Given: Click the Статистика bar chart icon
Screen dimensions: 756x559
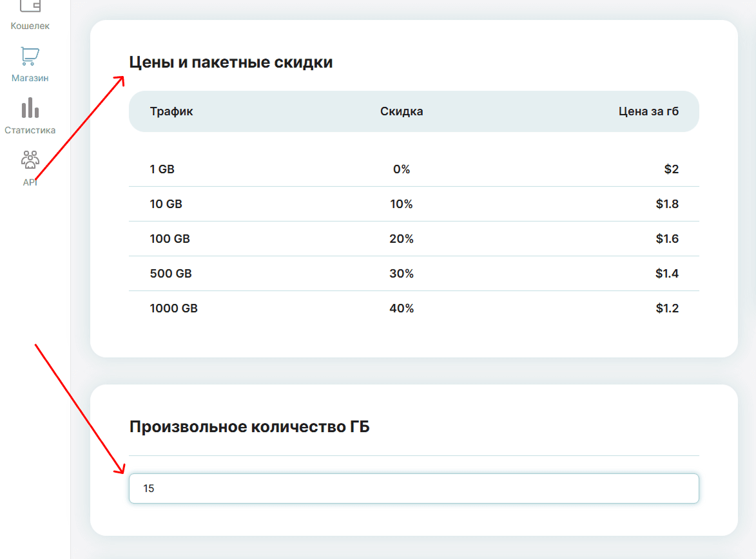Looking at the screenshot, I should coord(30,108).
